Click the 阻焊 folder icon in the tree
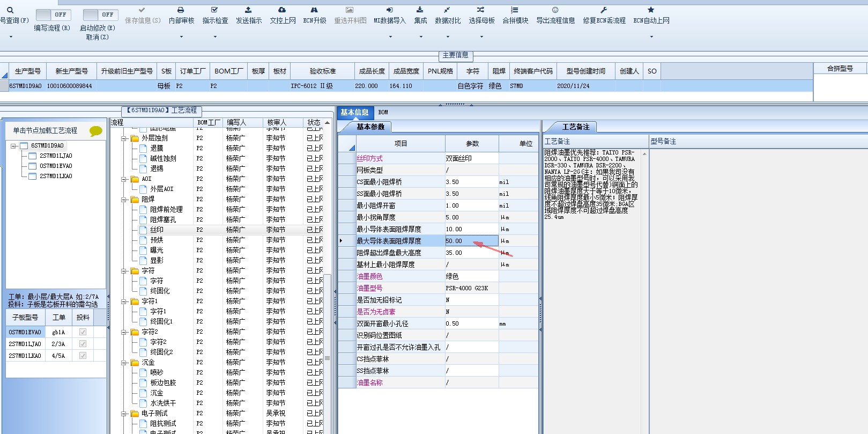Viewport: 868px width, 434px height. point(135,200)
